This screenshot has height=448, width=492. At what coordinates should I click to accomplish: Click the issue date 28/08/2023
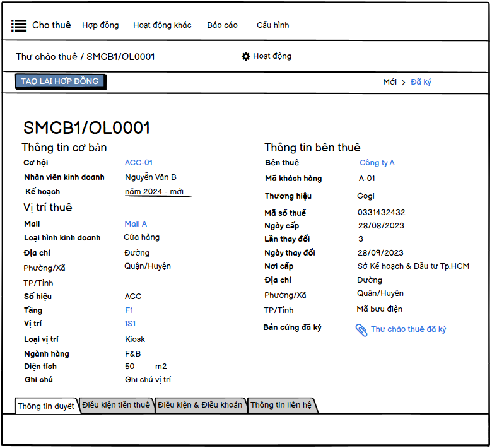click(x=381, y=226)
